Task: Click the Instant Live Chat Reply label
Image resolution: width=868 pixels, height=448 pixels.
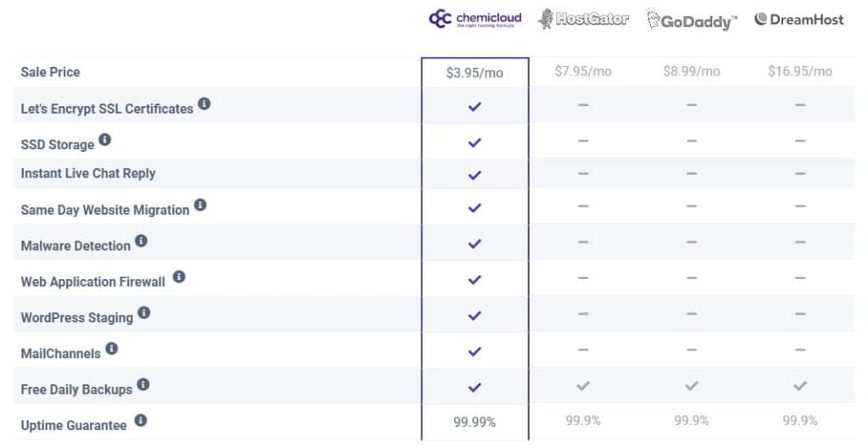Action: (88, 174)
